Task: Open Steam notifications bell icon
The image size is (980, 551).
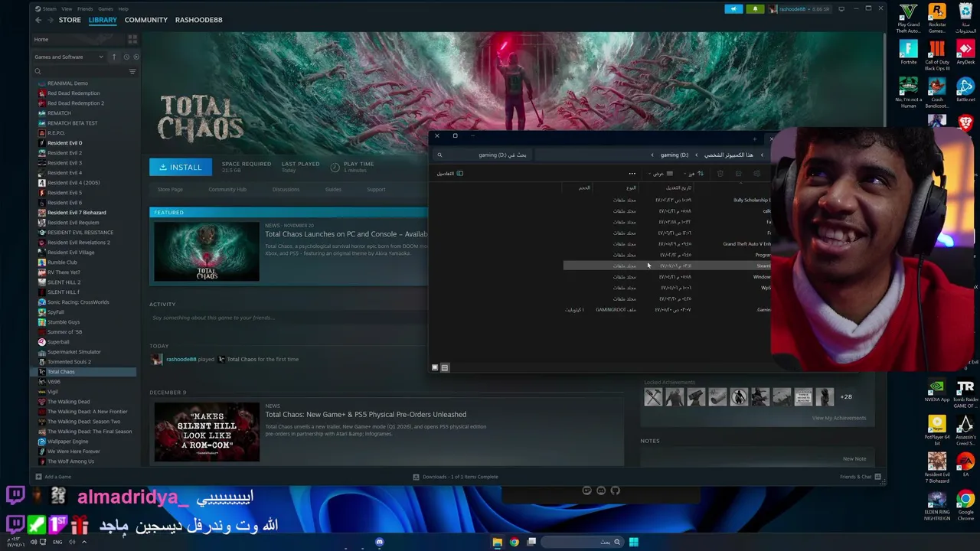Action: tap(755, 9)
